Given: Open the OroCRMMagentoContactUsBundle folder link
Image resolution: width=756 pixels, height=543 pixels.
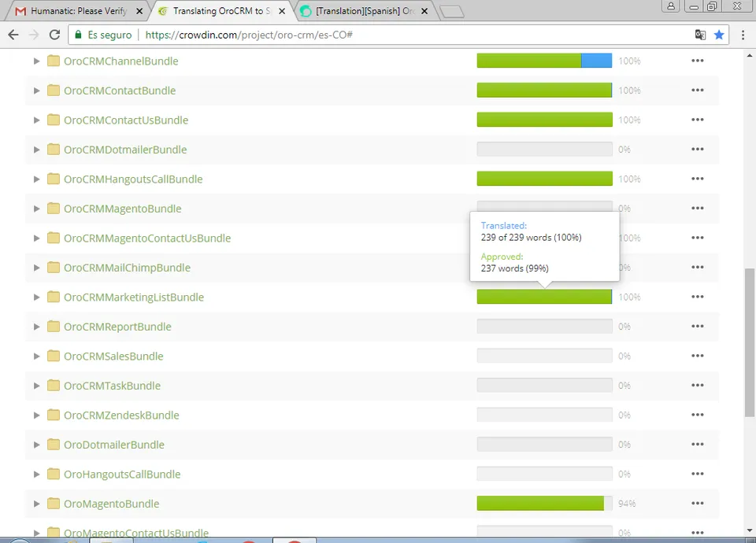Looking at the screenshot, I should pos(147,238).
